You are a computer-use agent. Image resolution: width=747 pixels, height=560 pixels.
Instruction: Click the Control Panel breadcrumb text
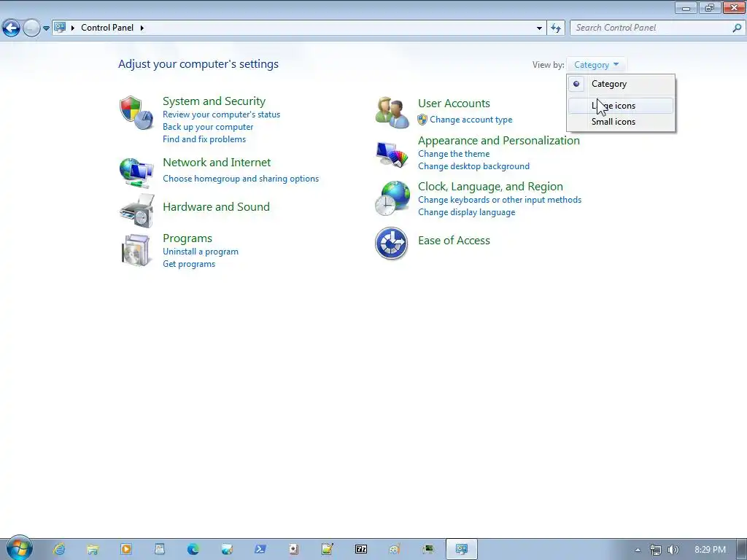(x=107, y=28)
